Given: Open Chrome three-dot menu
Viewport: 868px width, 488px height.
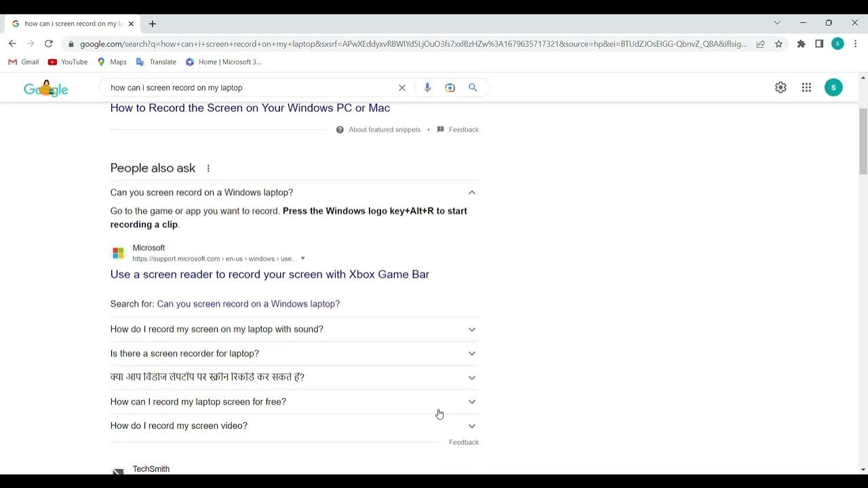Looking at the screenshot, I should 855,44.
